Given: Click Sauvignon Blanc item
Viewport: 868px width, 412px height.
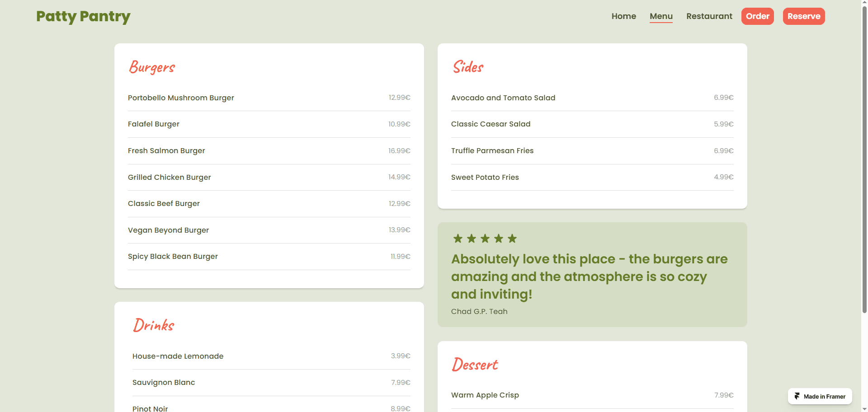Looking at the screenshot, I should 164,382.
